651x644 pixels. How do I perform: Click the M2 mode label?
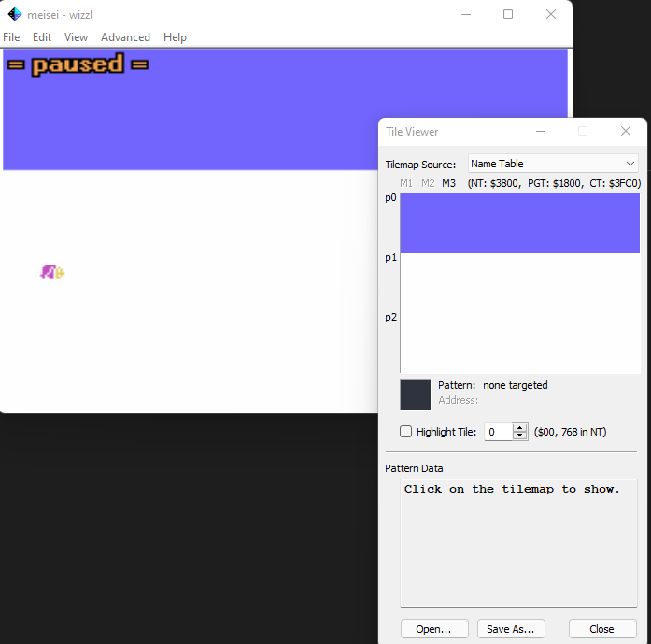pyautogui.click(x=428, y=183)
